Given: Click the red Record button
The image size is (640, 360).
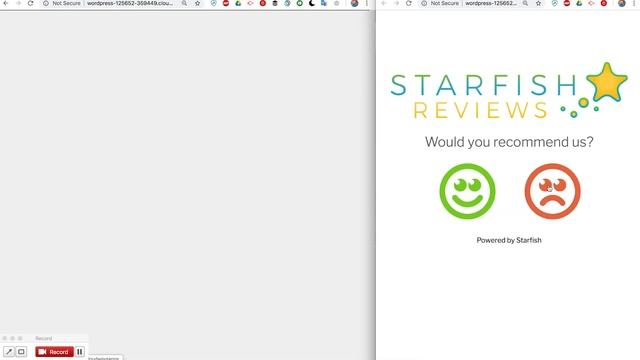Looking at the screenshot, I should [54, 352].
